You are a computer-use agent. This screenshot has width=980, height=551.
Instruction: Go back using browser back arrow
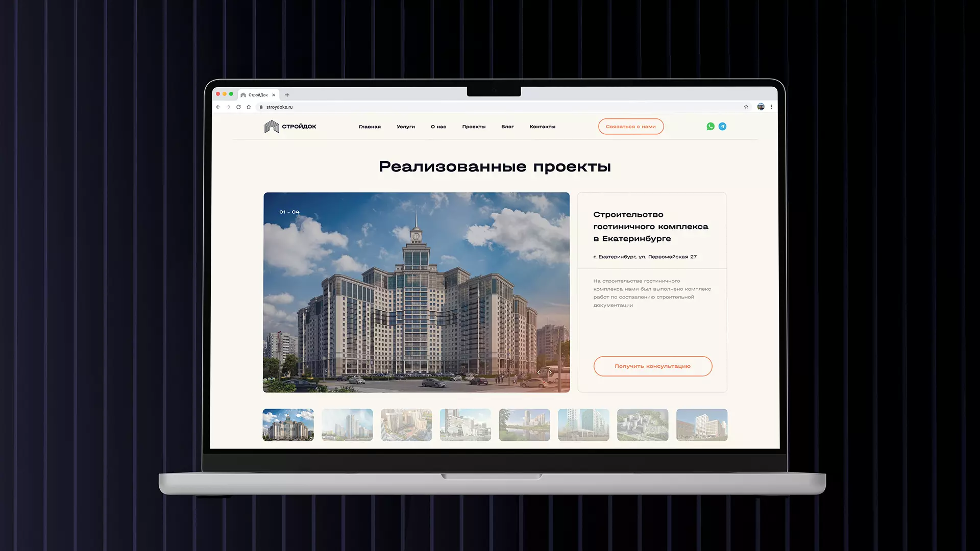point(218,107)
